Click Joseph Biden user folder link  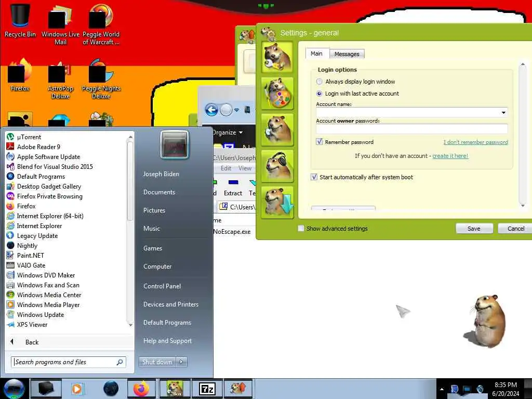tap(161, 174)
